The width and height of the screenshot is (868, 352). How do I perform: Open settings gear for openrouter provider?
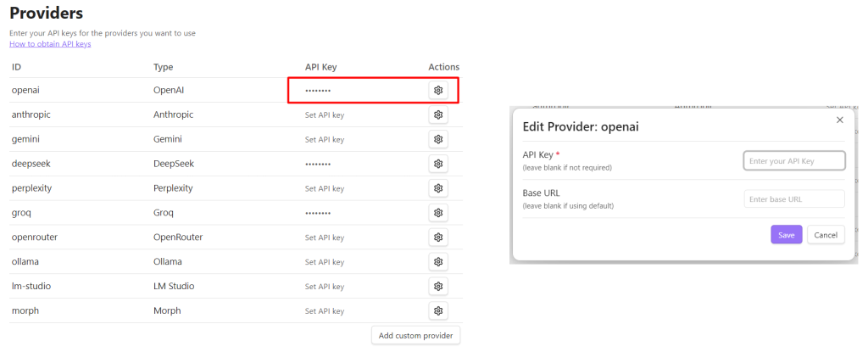pyautogui.click(x=438, y=237)
